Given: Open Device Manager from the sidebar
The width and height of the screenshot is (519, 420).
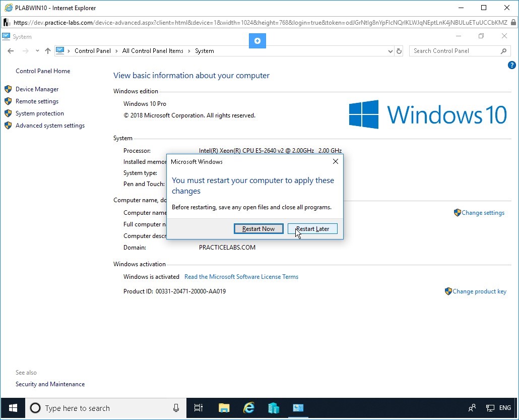Looking at the screenshot, I should click(37, 89).
